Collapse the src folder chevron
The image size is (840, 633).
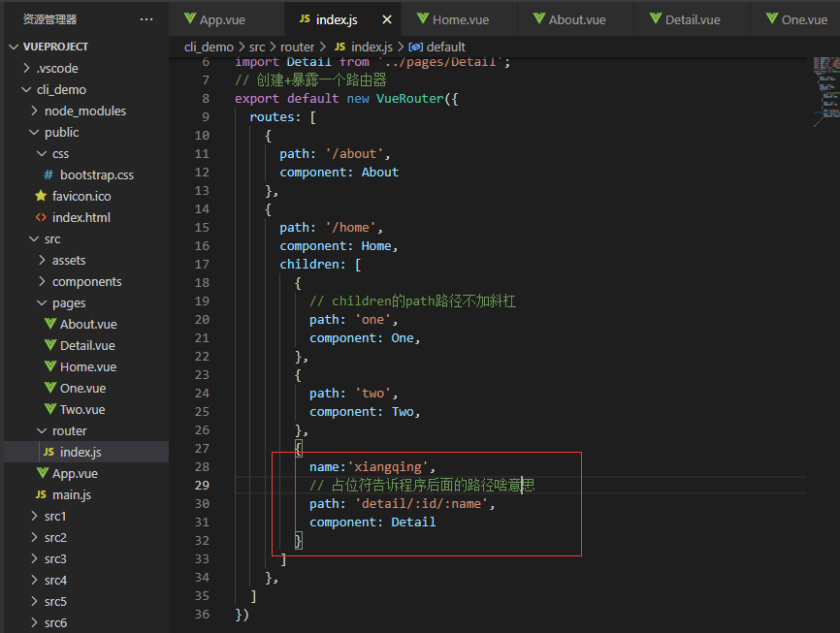point(34,238)
